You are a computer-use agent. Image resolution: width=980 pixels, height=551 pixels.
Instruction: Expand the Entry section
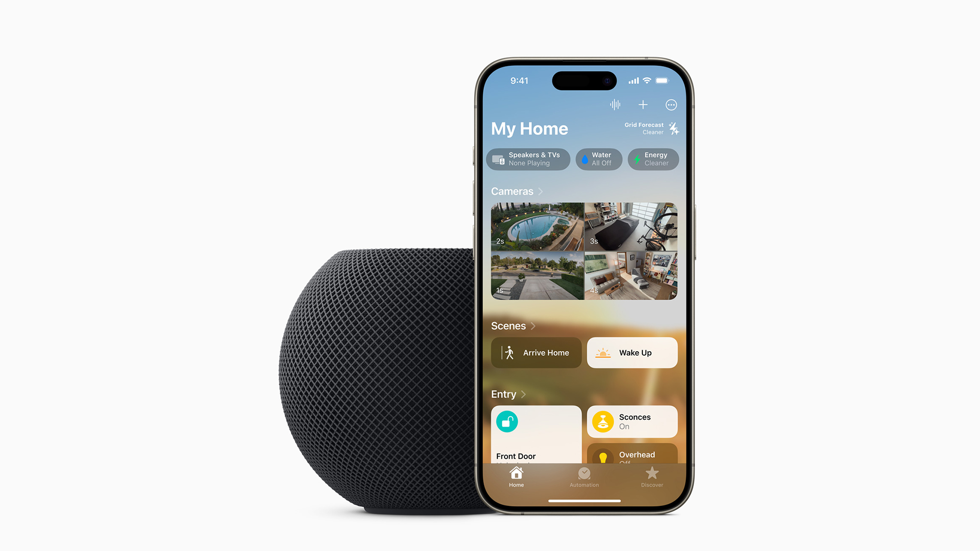[505, 392]
